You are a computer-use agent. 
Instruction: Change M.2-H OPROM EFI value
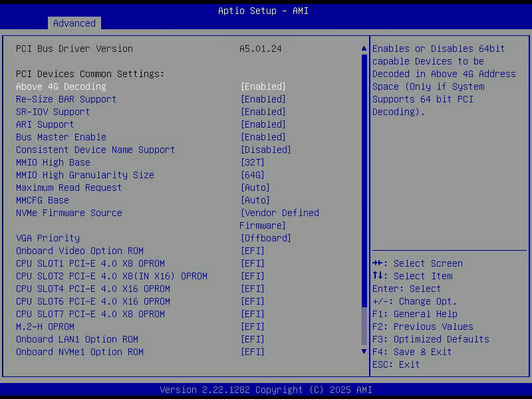click(253, 327)
